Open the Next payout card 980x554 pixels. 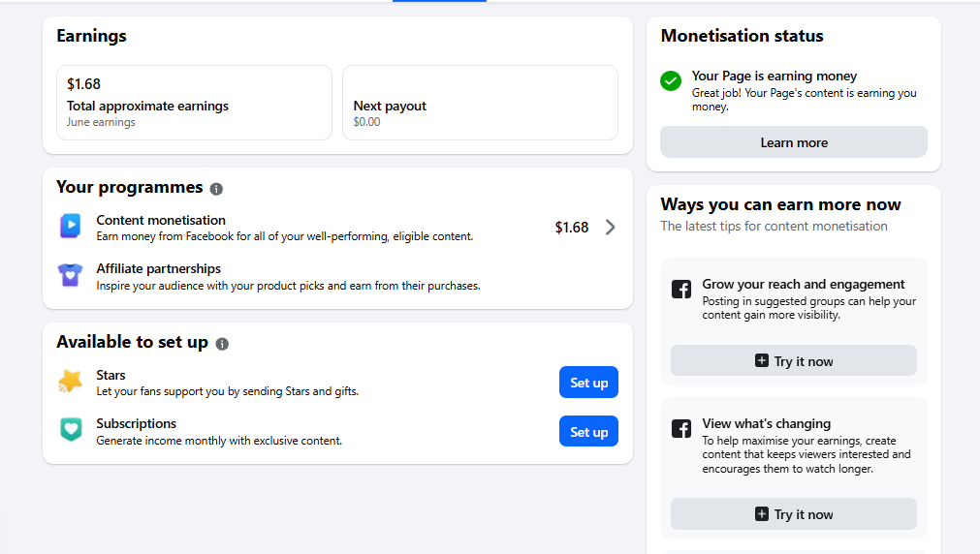[x=481, y=103]
